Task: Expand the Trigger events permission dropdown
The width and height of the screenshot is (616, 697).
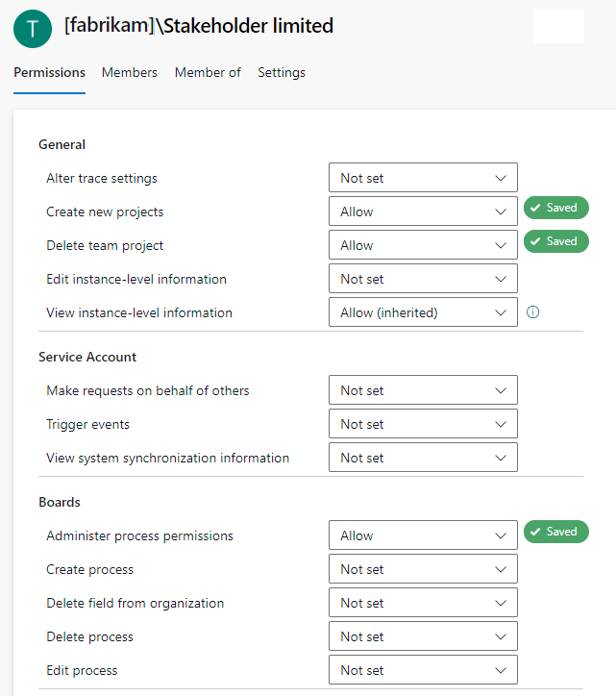Action: point(423,424)
